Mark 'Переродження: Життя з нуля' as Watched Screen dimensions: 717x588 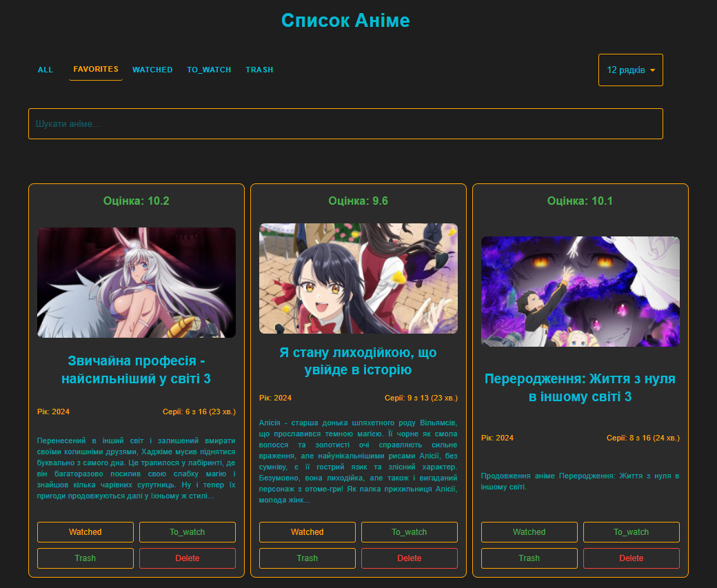coord(529,531)
